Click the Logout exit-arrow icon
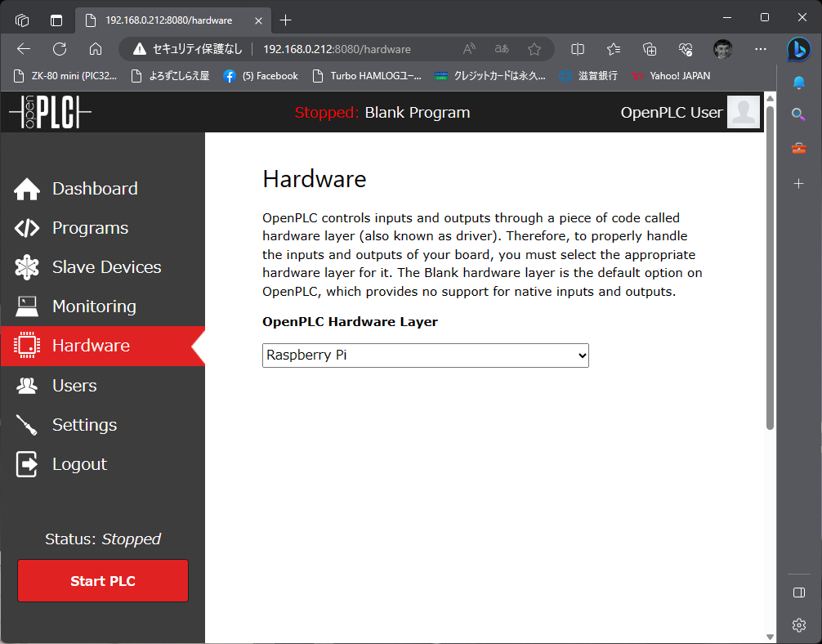 click(x=27, y=464)
